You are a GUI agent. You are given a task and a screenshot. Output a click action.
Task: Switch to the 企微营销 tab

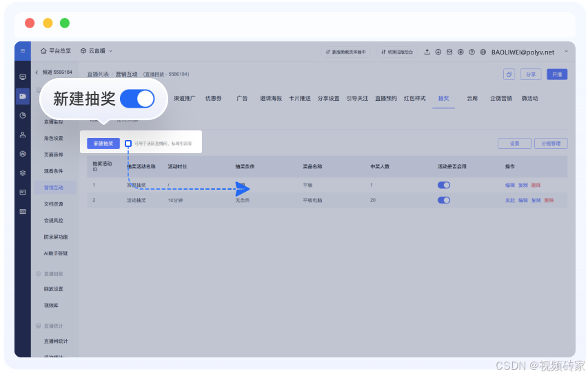coord(501,99)
